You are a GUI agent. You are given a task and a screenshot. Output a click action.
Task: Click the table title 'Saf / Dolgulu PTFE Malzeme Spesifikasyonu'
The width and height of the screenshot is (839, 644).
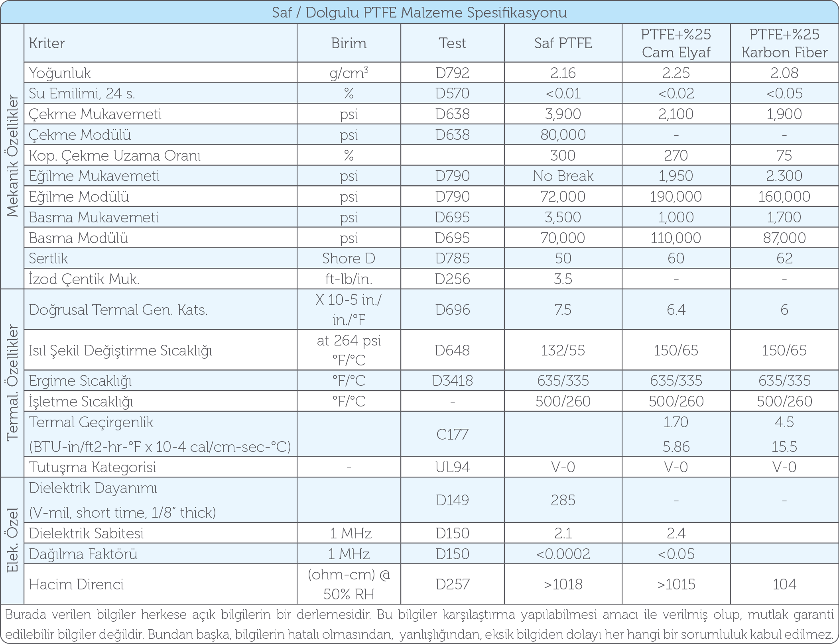click(x=419, y=12)
